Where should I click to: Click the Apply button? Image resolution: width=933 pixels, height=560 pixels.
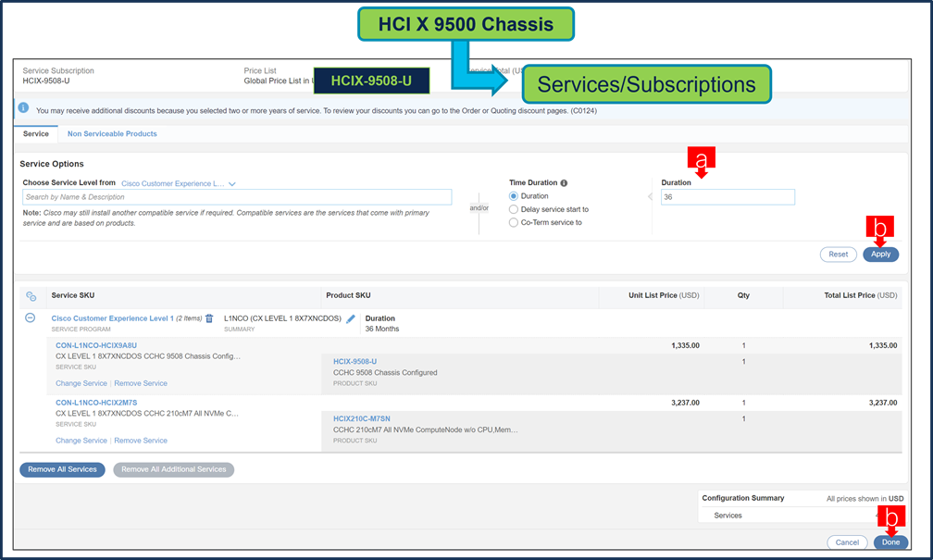(880, 255)
